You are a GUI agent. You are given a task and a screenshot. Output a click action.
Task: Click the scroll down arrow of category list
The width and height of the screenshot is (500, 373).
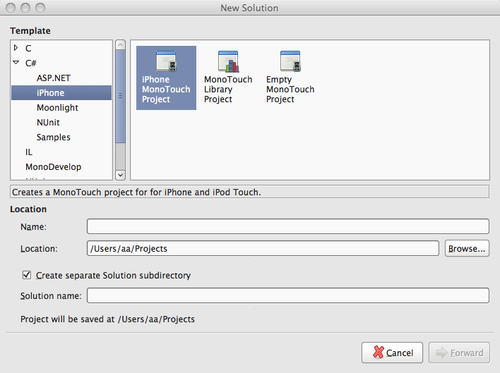pos(120,175)
